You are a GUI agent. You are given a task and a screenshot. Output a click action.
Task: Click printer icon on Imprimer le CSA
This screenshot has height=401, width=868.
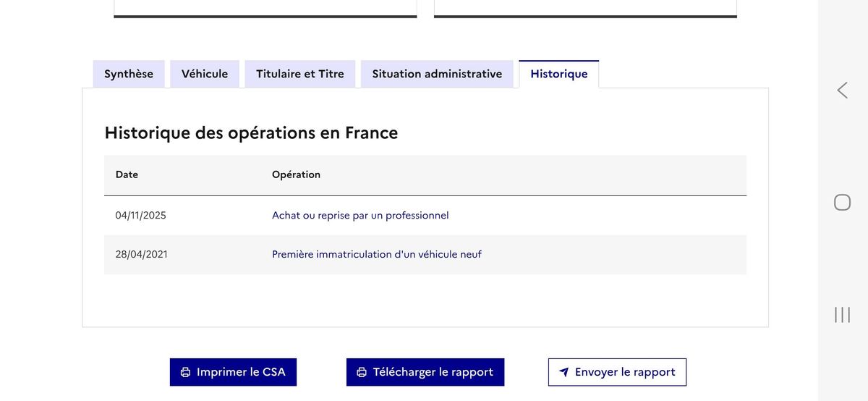(185, 372)
